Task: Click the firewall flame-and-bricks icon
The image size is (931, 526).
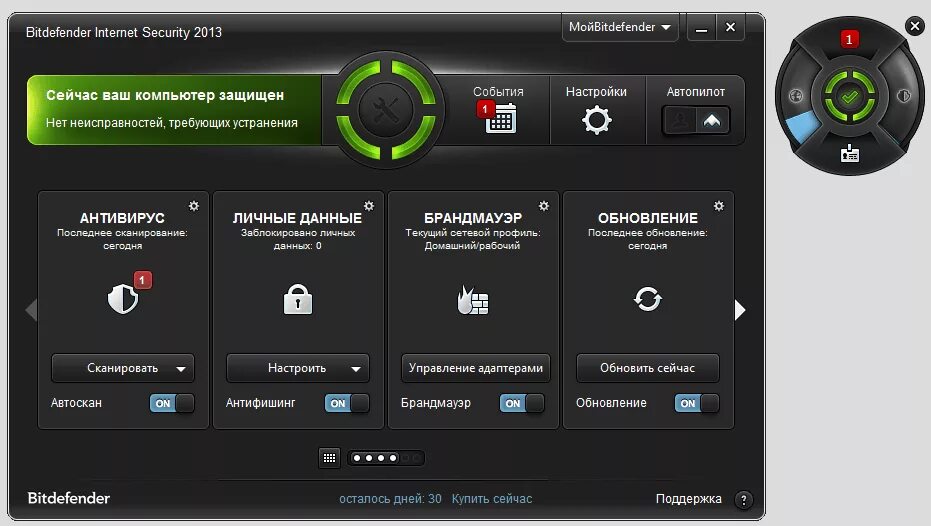Action: point(473,300)
